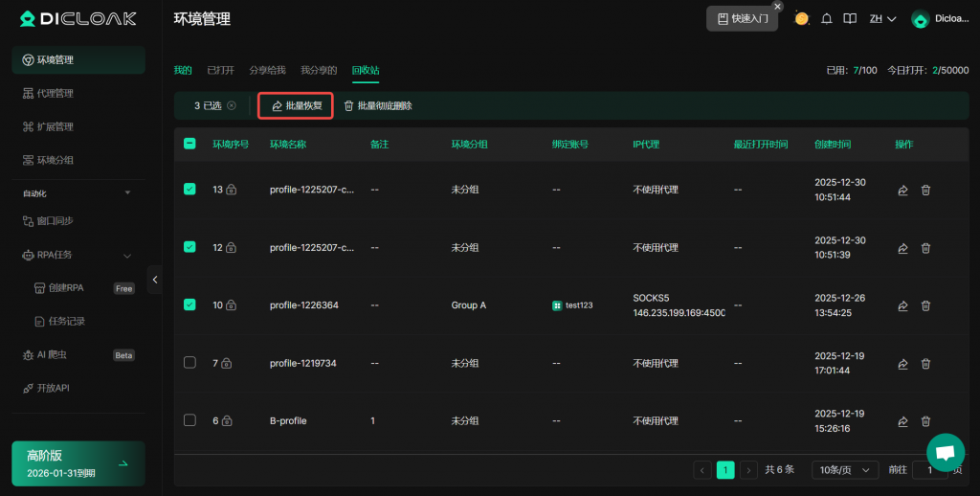This screenshot has width=980, height=496.
Task: Click the upload/share icon in the top bar
Action: pos(849,19)
